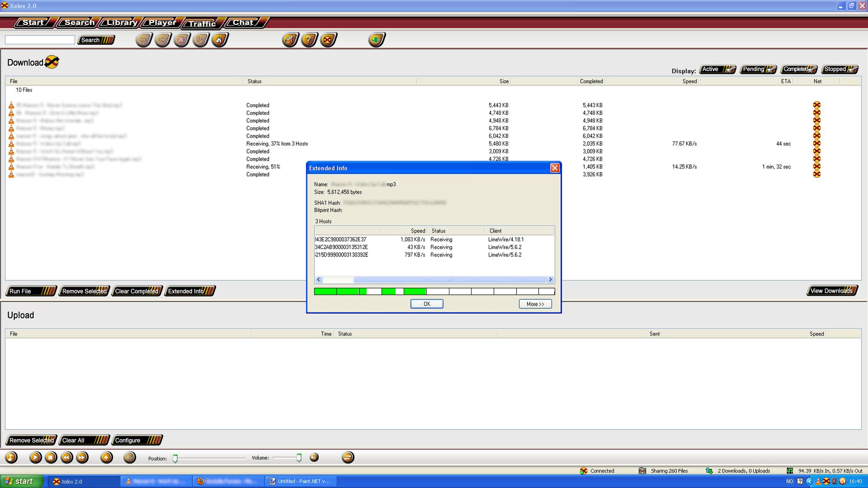Open the Chat tab
This screenshot has width=868, height=488.
coord(243,23)
